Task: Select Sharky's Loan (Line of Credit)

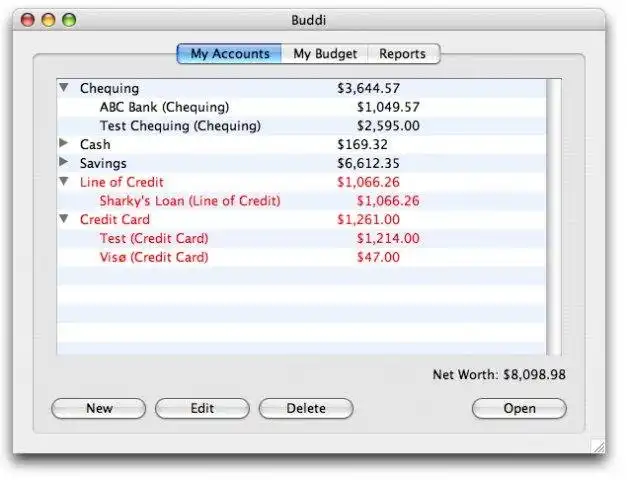Action: pos(302,201)
